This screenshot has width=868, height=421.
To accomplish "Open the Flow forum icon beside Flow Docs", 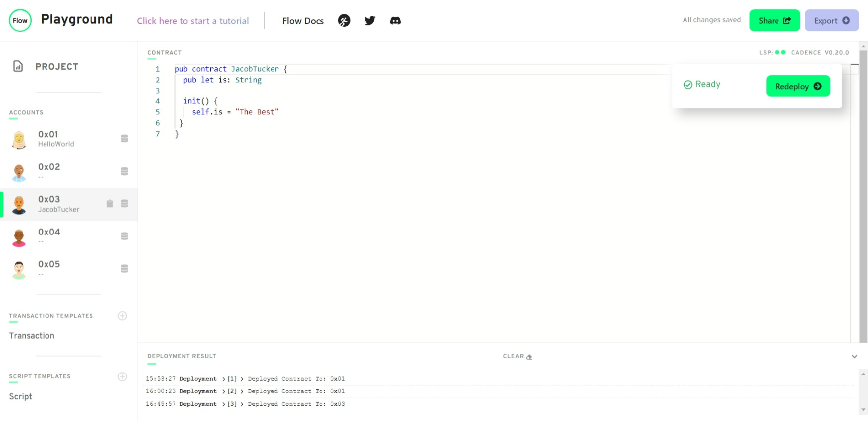I will coord(344,20).
